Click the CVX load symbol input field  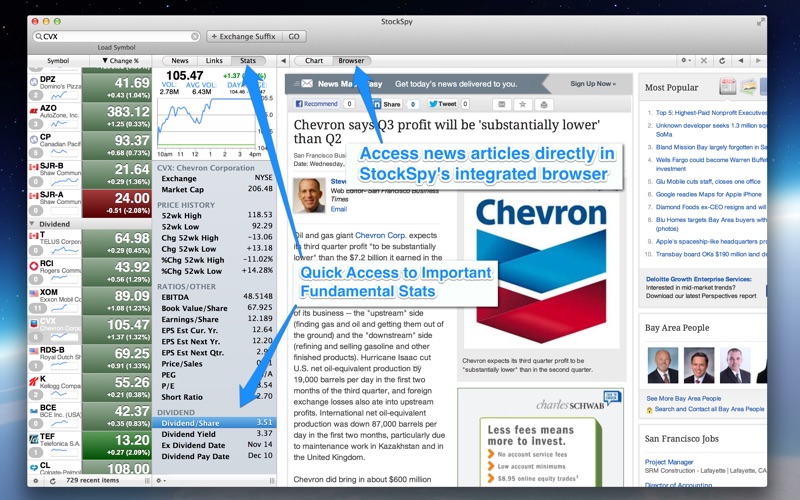116,37
